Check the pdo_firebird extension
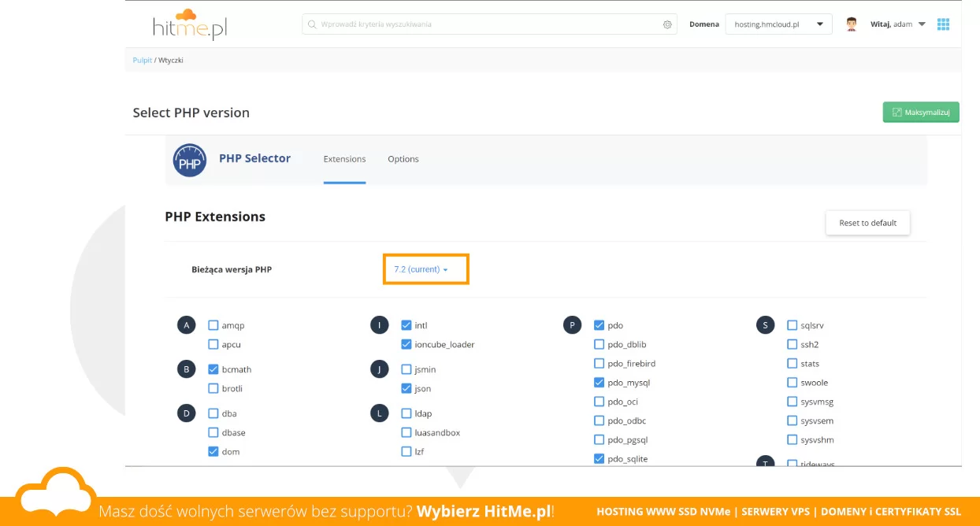The height and width of the screenshot is (526, 980). (x=600, y=364)
